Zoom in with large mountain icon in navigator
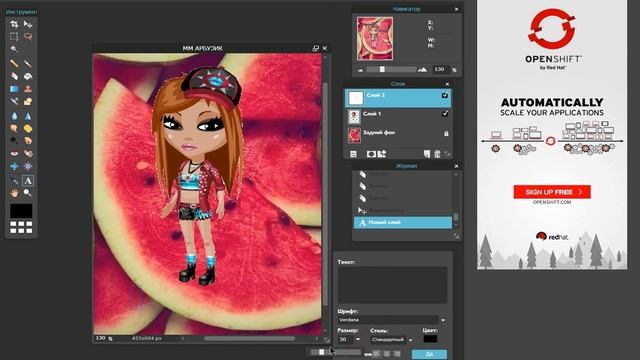The image size is (640, 360). click(x=422, y=70)
